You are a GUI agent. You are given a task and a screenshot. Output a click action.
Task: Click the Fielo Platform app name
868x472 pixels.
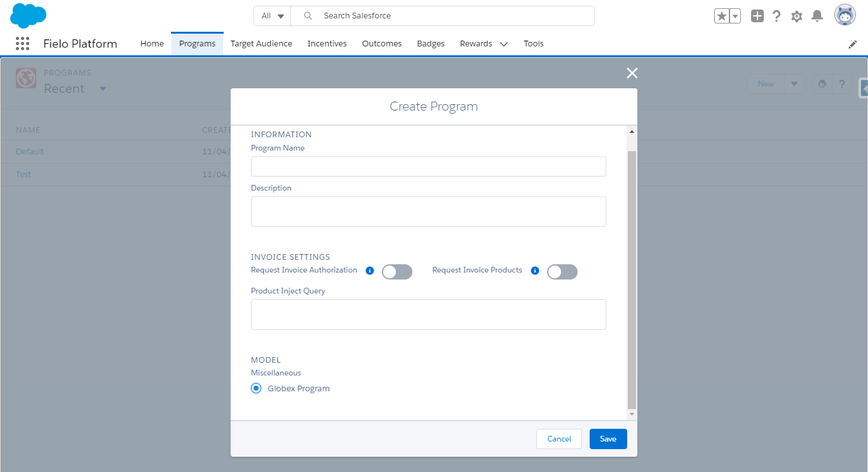pos(80,44)
